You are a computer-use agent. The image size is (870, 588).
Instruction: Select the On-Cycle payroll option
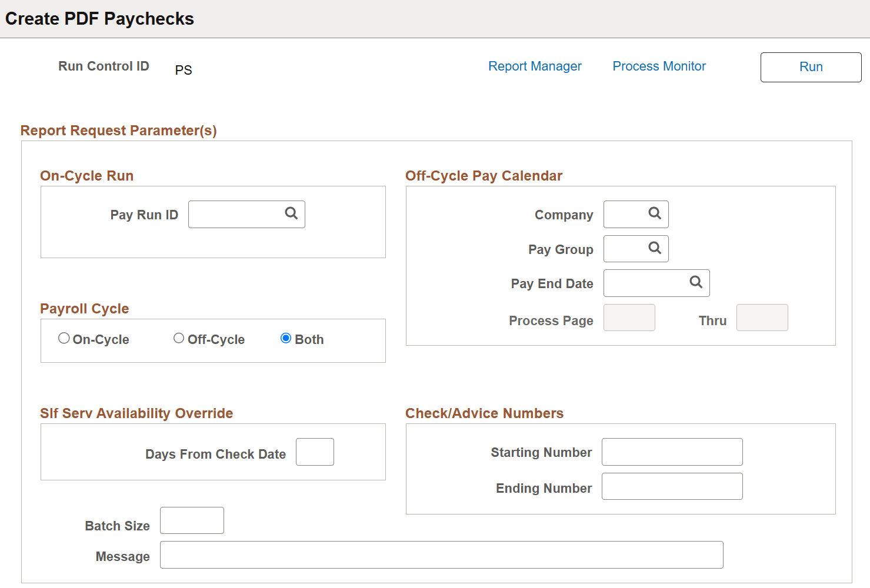[x=64, y=338]
